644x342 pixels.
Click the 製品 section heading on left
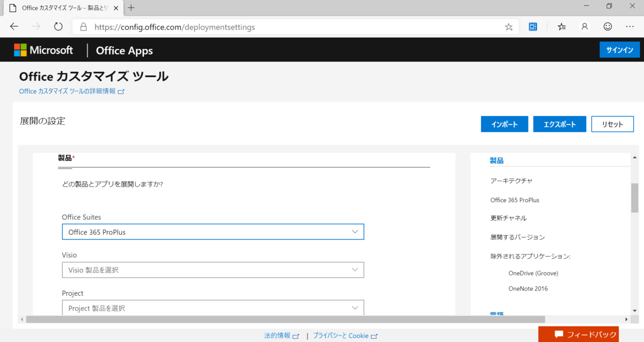pyautogui.click(x=65, y=158)
